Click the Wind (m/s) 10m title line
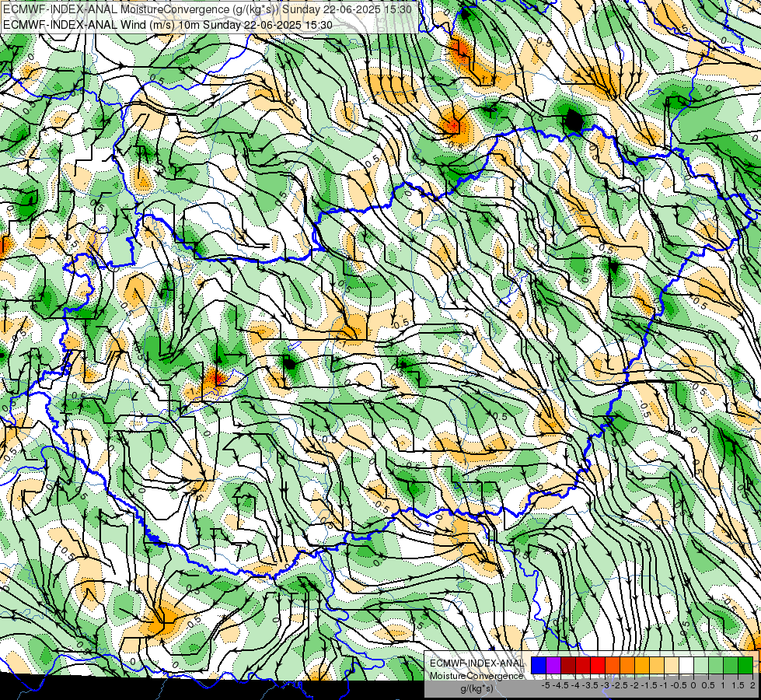Screen dimensions: 761x700 [167, 24]
